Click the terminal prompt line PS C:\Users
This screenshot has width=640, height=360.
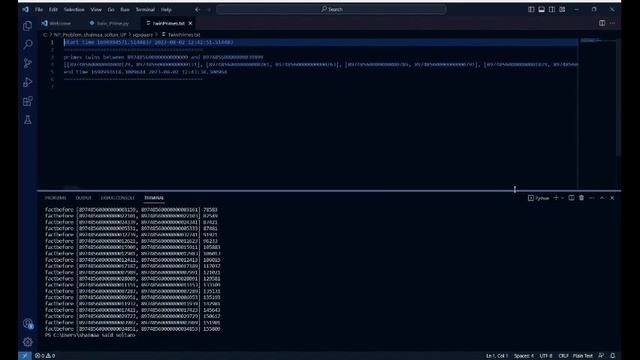click(x=90, y=335)
